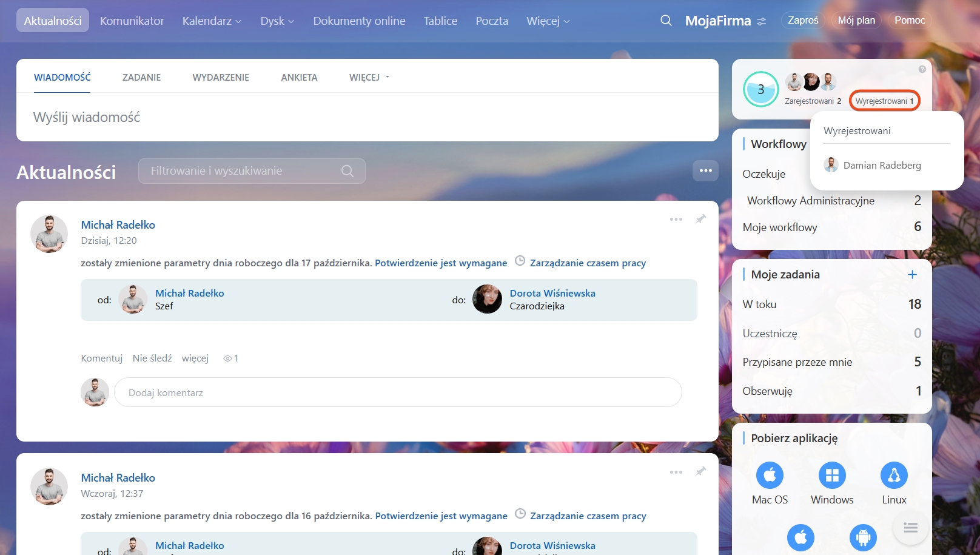Open the WIĘCEJ dropdown in post composer

369,78
